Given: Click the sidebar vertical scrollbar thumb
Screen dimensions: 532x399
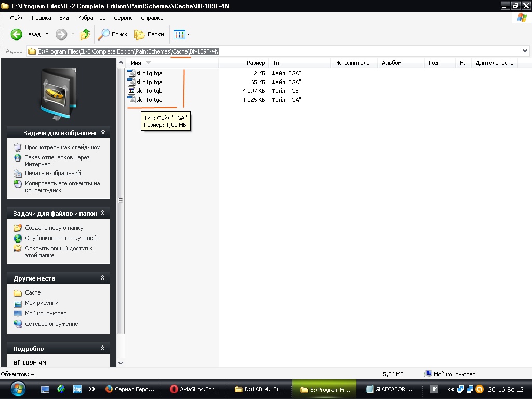Looking at the screenshot, I should tap(121, 200).
